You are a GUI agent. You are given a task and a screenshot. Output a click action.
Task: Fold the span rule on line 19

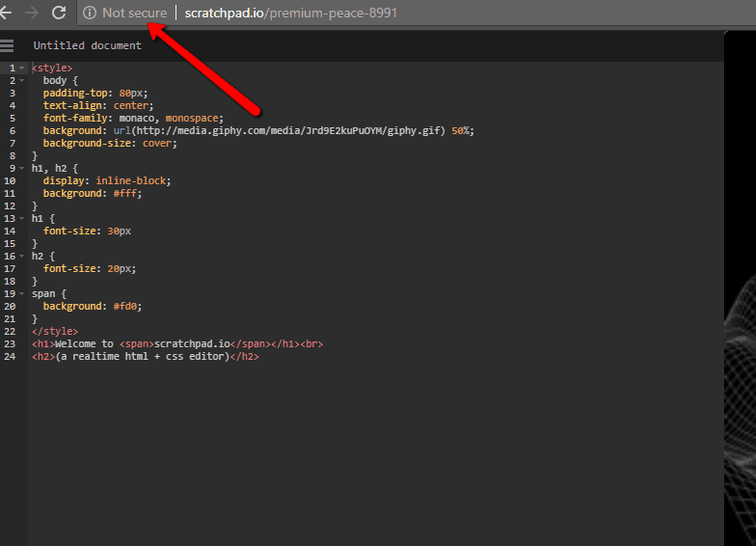coord(22,294)
